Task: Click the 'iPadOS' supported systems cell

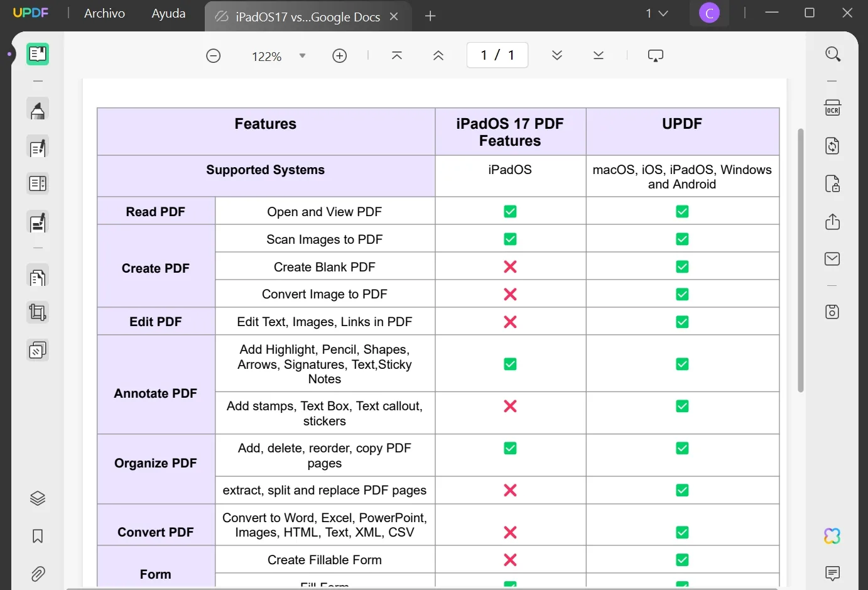Action: coord(510,177)
